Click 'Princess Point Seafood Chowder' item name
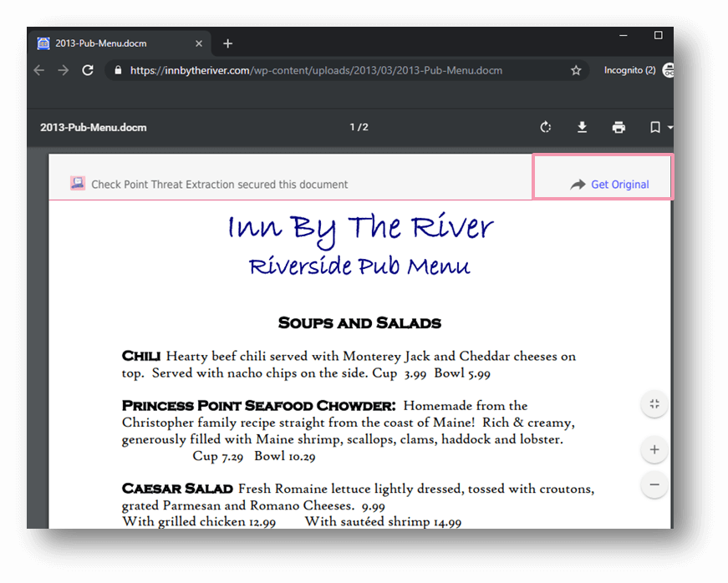This screenshot has height=583, width=728. click(258, 405)
